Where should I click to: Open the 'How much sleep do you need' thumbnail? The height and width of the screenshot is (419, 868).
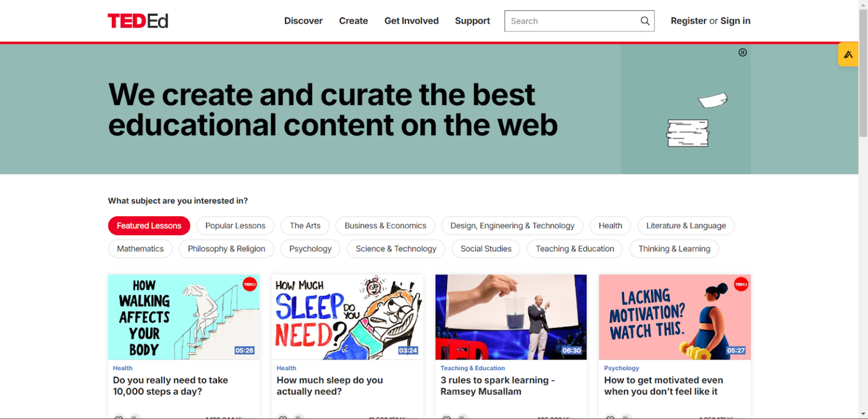pos(347,317)
